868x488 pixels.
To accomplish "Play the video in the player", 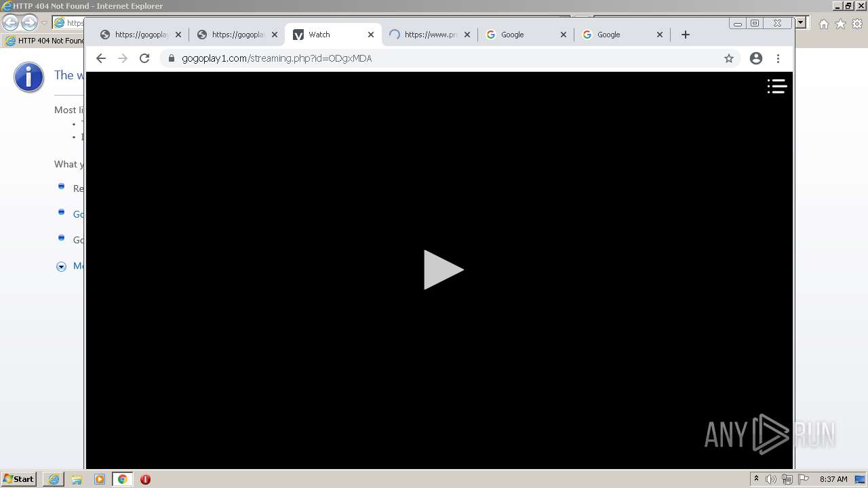I will pyautogui.click(x=443, y=270).
